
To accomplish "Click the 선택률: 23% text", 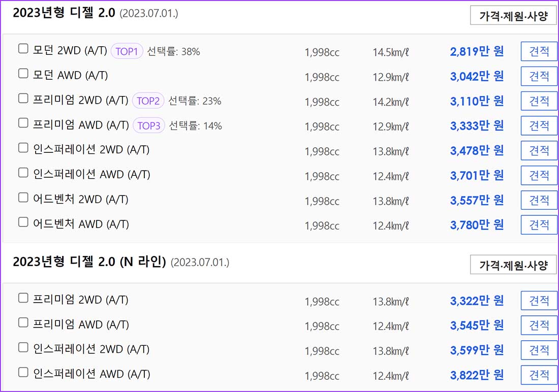I will pos(195,101).
